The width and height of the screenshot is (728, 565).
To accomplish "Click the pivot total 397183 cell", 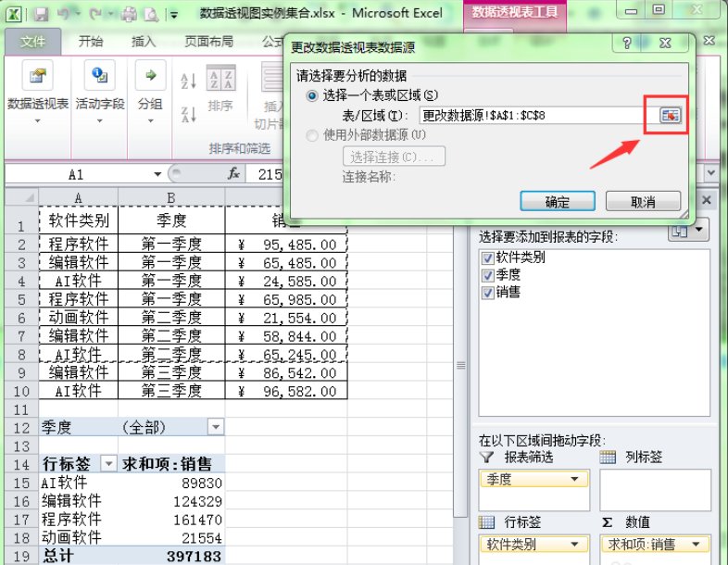I will (171, 556).
